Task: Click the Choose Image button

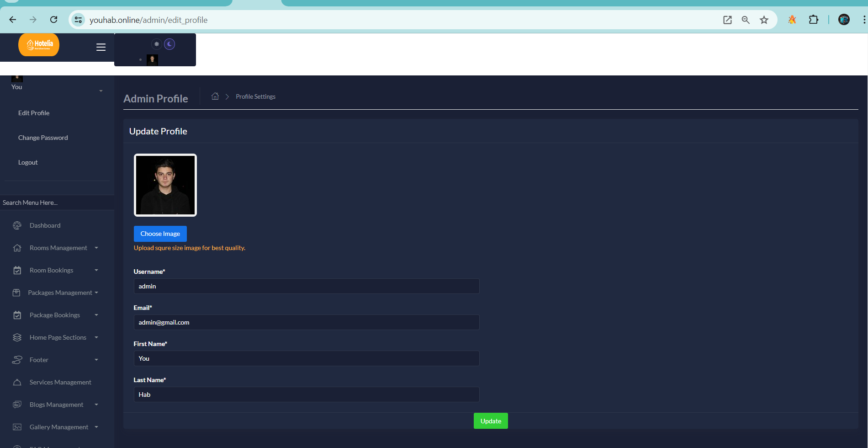Action: tap(160, 234)
